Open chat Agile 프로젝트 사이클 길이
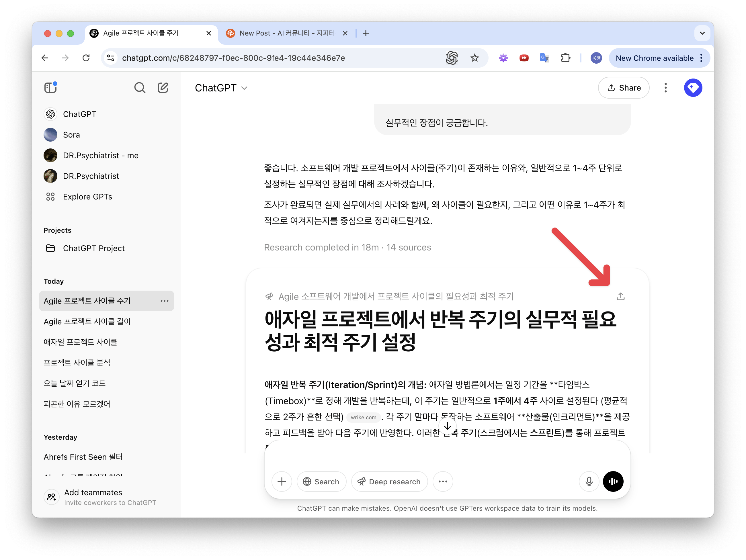 [107, 321]
